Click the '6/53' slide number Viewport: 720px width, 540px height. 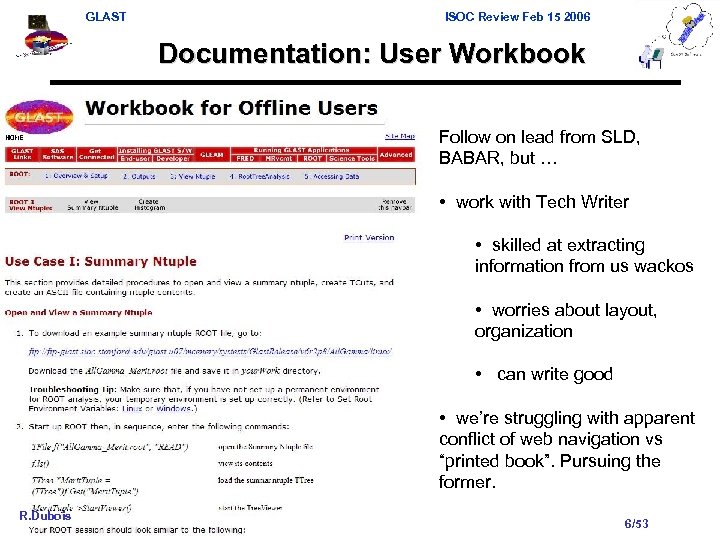636,523
